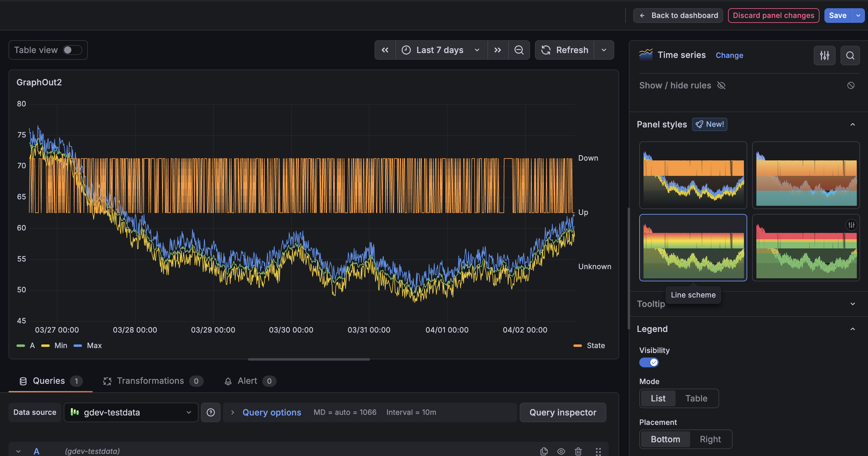Open Query inspector
The width and height of the screenshot is (868, 456).
[x=563, y=412]
